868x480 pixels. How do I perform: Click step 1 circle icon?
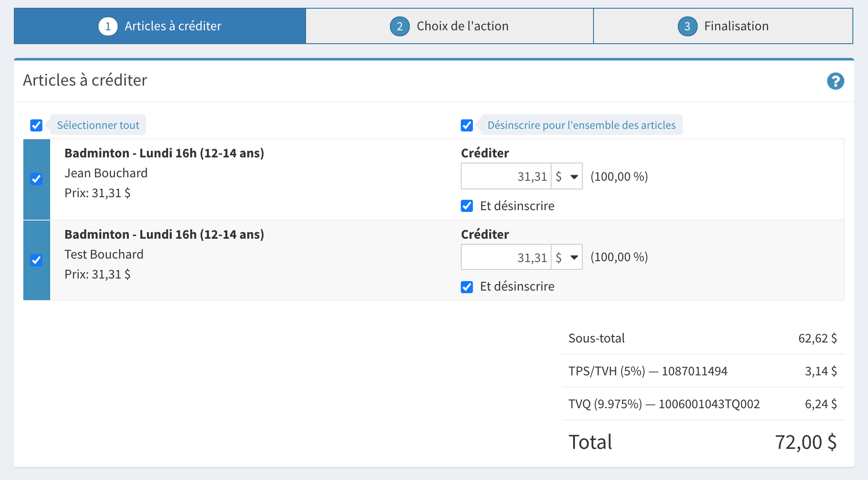click(108, 26)
